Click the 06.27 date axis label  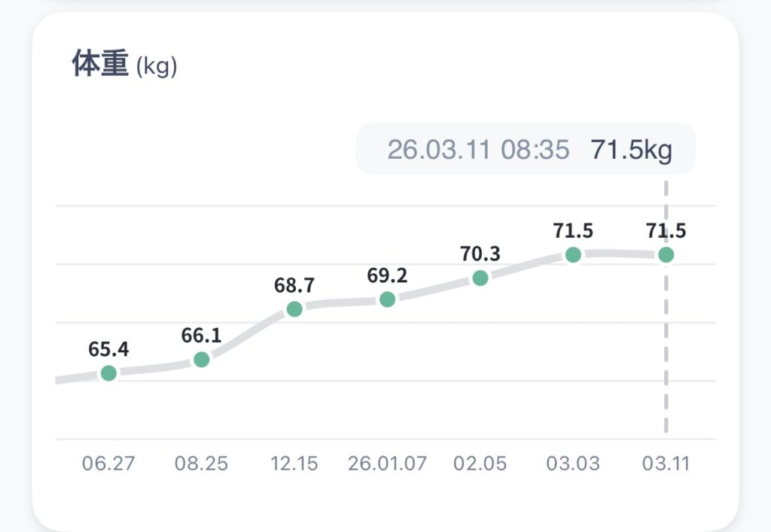108,463
